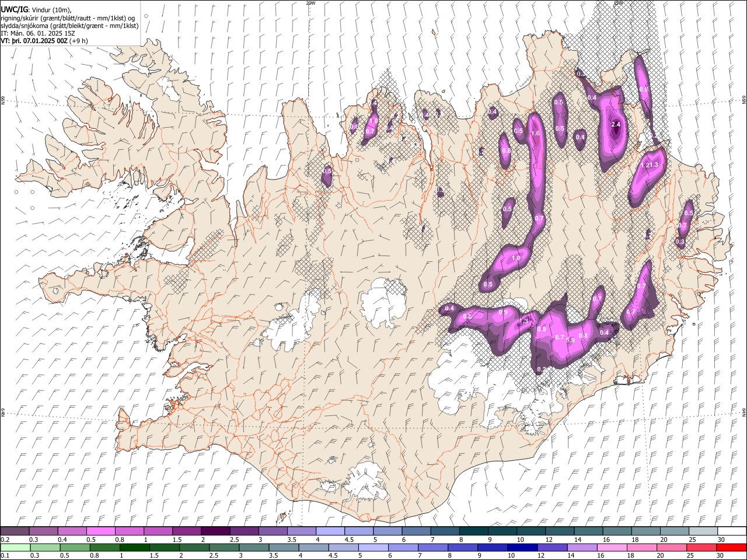747x560 pixels.
Task: Click the violet swatch at 12 in the rain scale
Action: pyautogui.click(x=551, y=548)
